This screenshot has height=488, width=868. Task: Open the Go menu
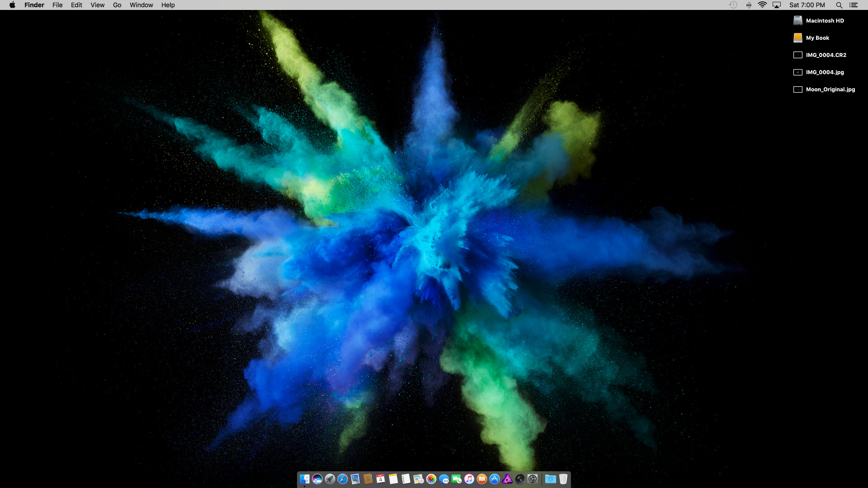point(117,5)
